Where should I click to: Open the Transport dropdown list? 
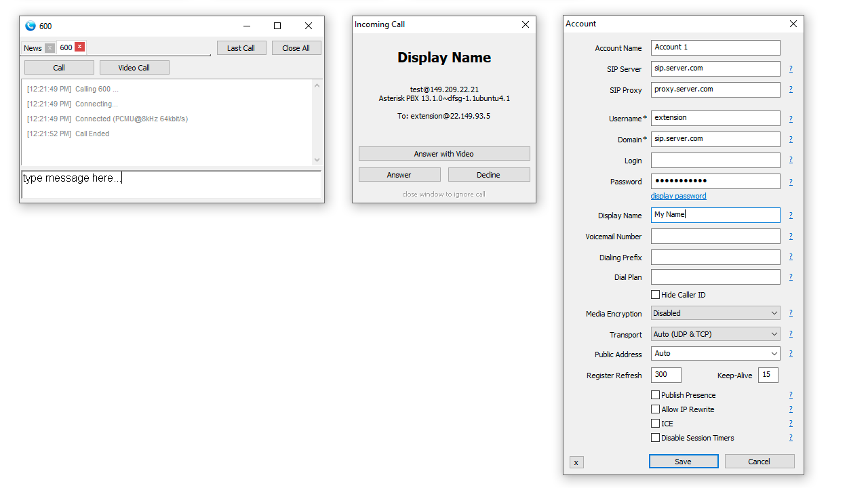(715, 334)
